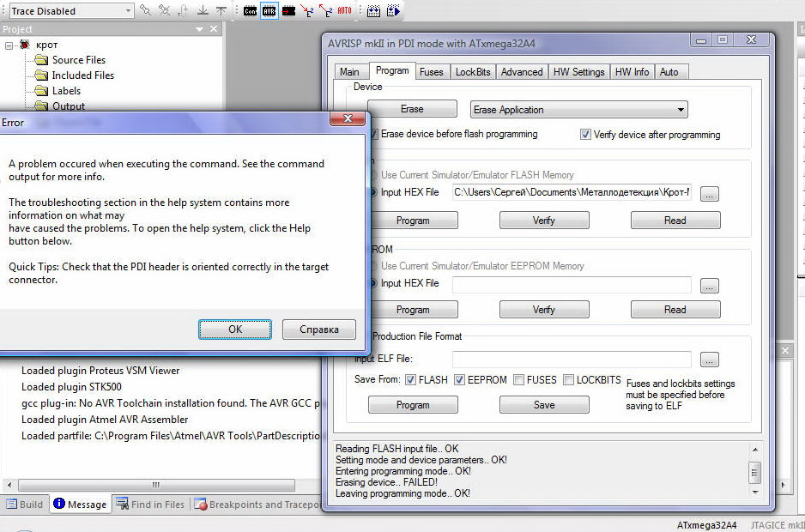Switch to the LockBits tab
The image size is (805, 532).
click(x=473, y=72)
